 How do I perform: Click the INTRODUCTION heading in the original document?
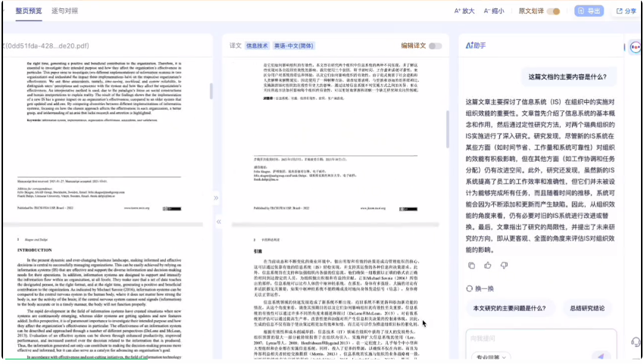tap(35, 250)
